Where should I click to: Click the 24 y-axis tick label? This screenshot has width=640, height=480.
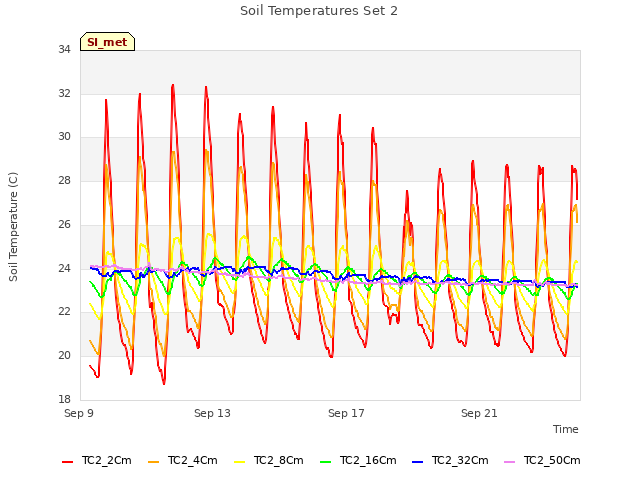[64, 268]
